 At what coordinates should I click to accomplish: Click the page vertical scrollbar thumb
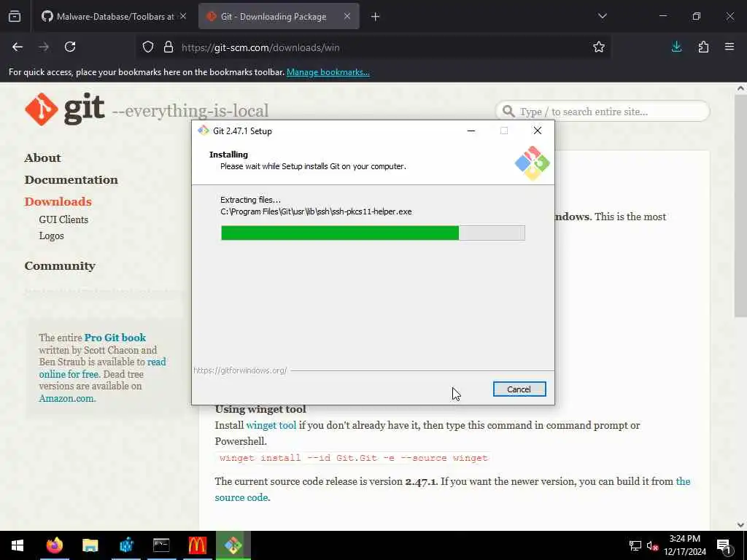[740, 206]
